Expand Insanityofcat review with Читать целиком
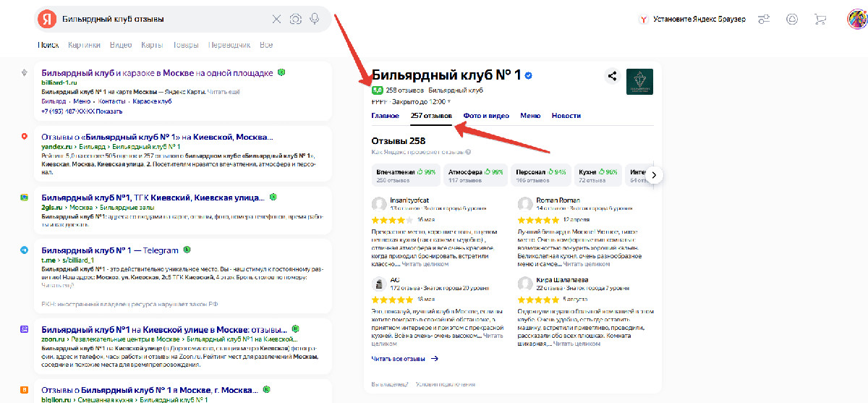 tap(425, 264)
